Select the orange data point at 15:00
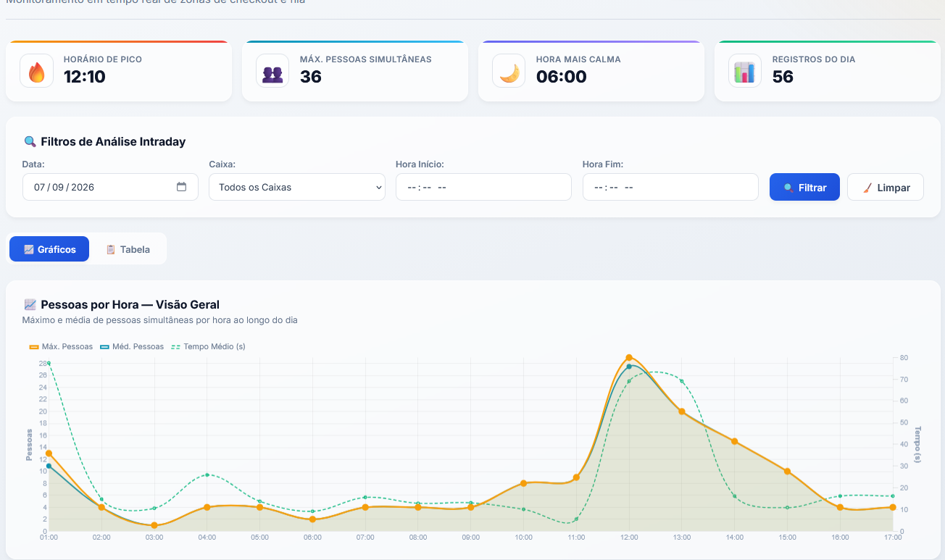 [787, 472]
